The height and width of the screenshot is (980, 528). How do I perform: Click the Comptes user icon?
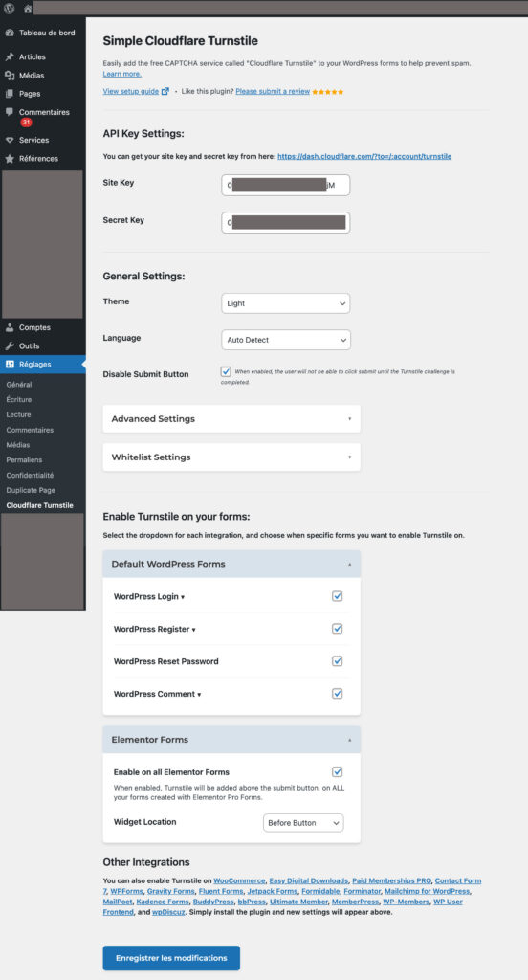10,327
